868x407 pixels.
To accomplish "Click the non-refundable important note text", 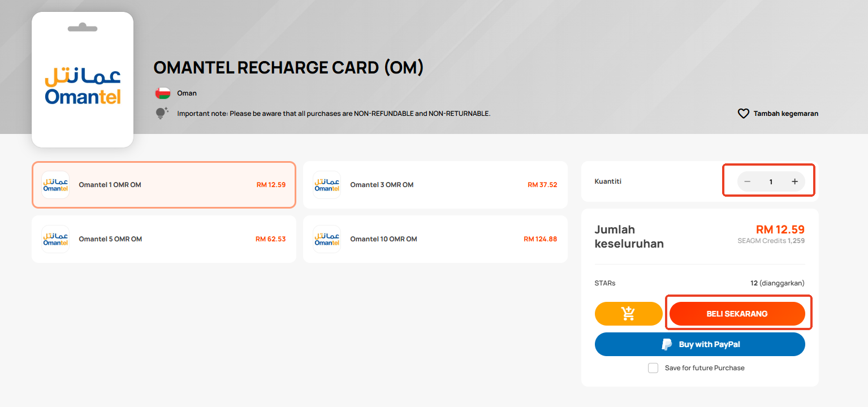I will (334, 114).
